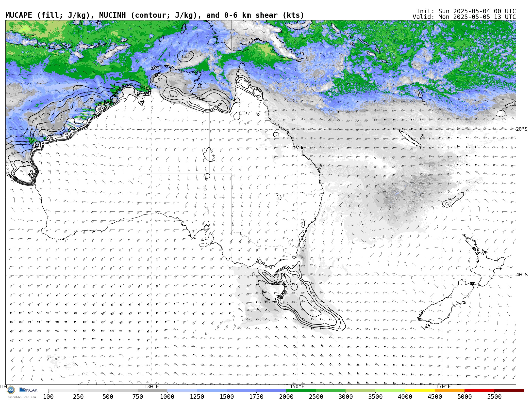The width and height of the screenshot is (532, 400).
Task: Click the 150°E longitude label
Action: pyautogui.click(x=297, y=386)
